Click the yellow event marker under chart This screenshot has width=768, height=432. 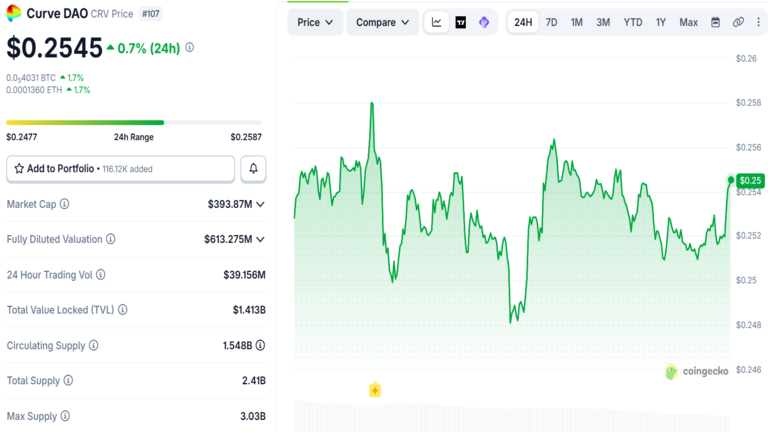(x=375, y=390)
